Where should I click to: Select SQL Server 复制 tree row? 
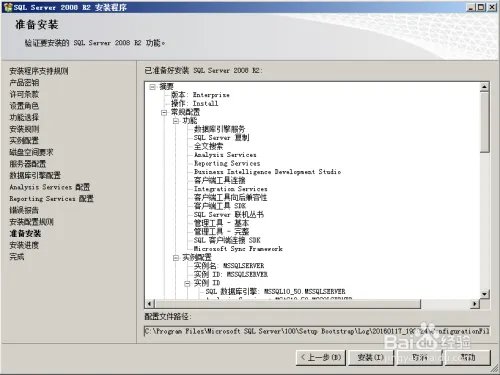click(221, 138)
